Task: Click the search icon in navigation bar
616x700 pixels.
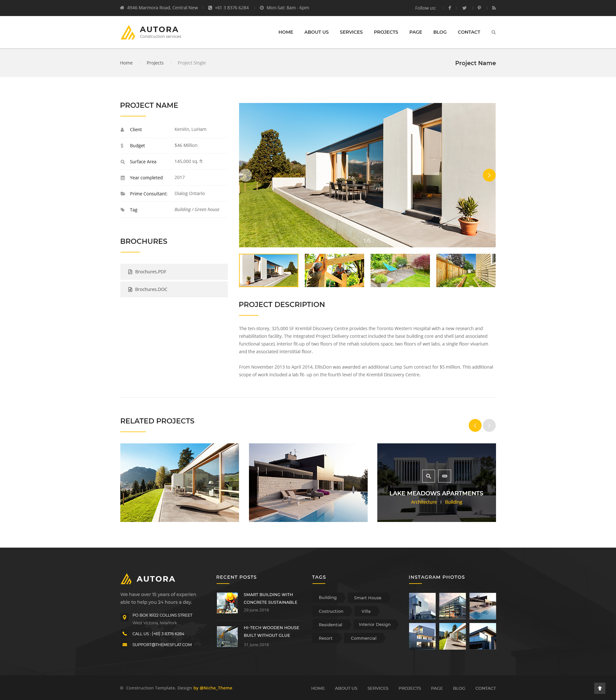Action: point(493,32)
